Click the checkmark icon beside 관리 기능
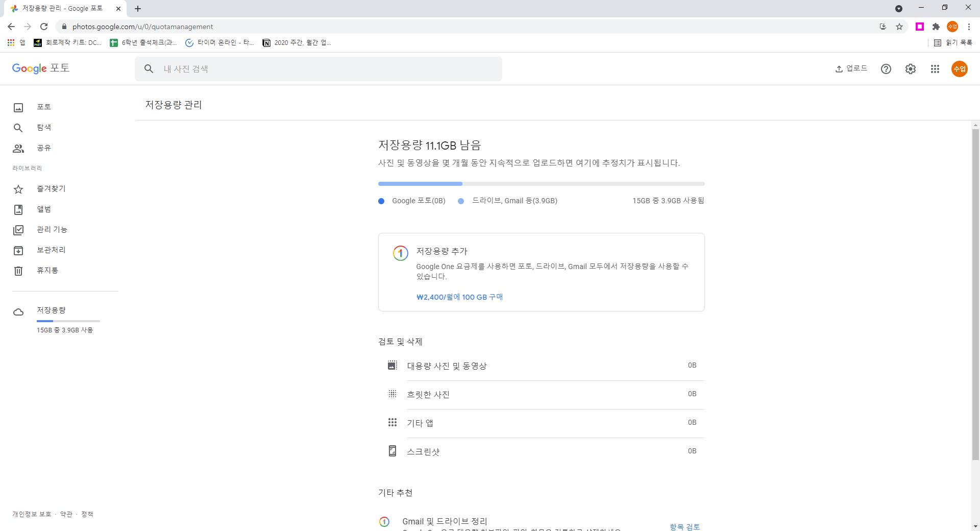The width and height of the screenshot is (980, 531). [18, 230]
